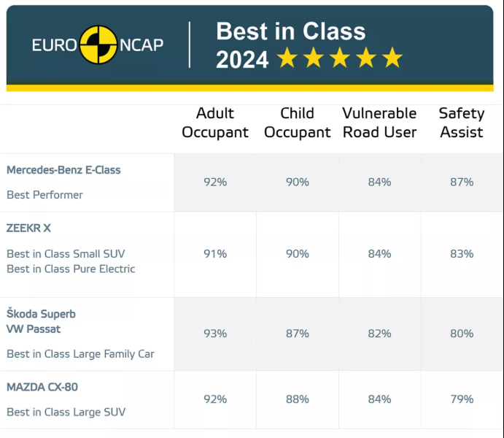Click the Best in Class heading
Screen dimensions: 504x438
(291, 31)
